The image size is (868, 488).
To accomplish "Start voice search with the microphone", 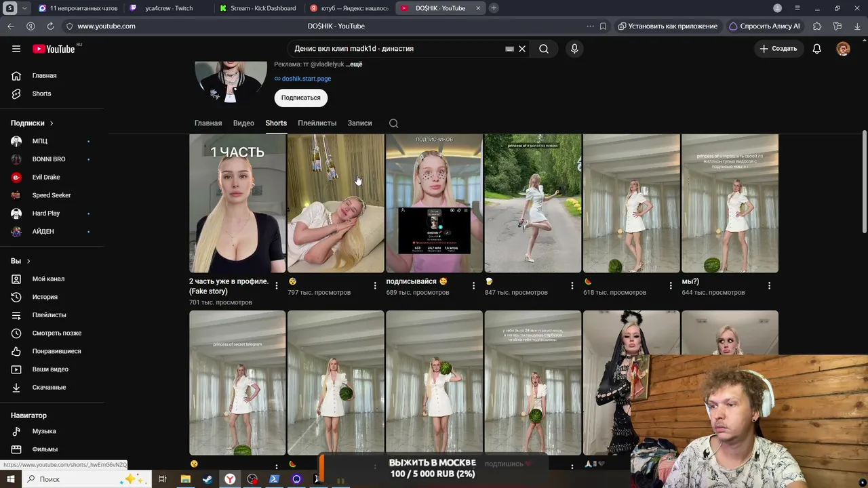I will tap(574, 49).
